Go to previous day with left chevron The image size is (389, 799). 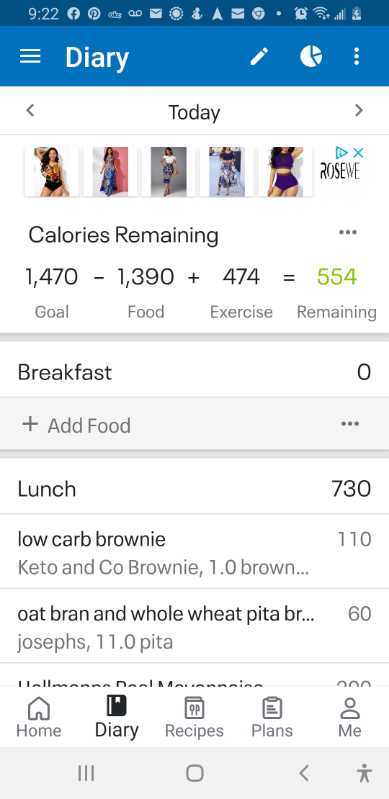(31, 110)
